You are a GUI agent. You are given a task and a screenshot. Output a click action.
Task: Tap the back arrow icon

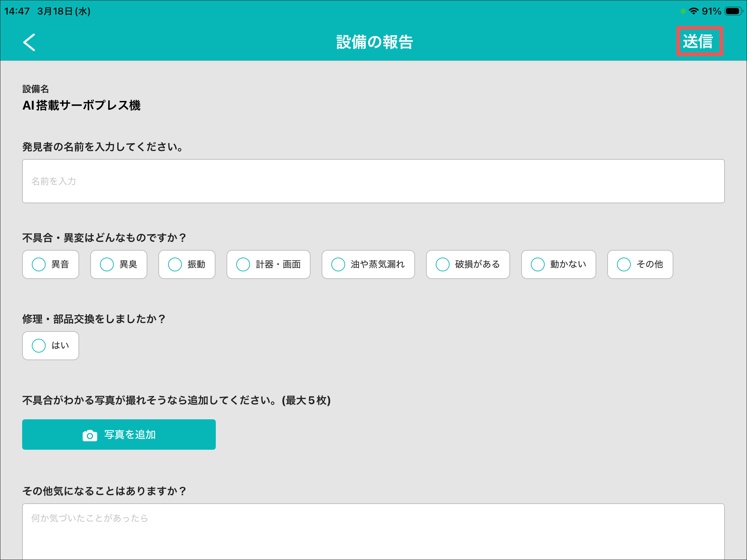[29, 42]
